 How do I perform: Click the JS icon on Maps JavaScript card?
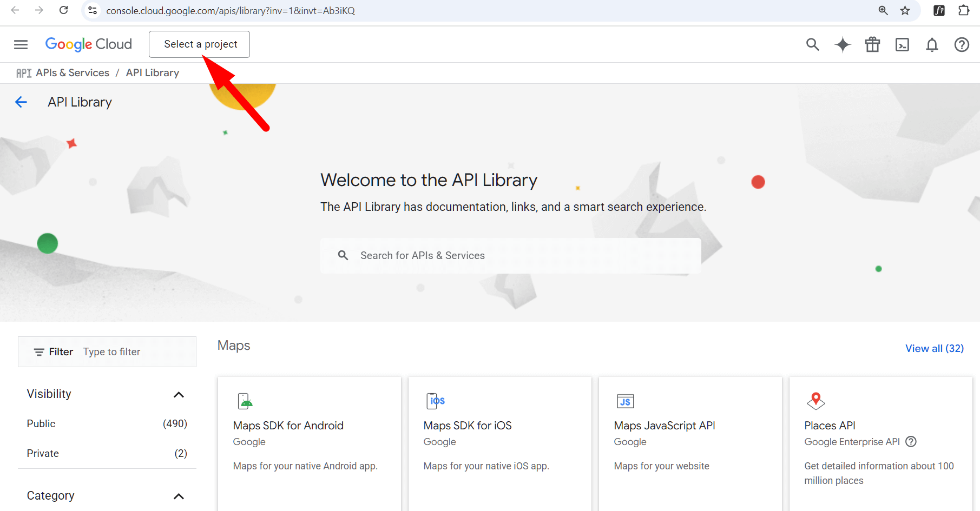point(626,401)
